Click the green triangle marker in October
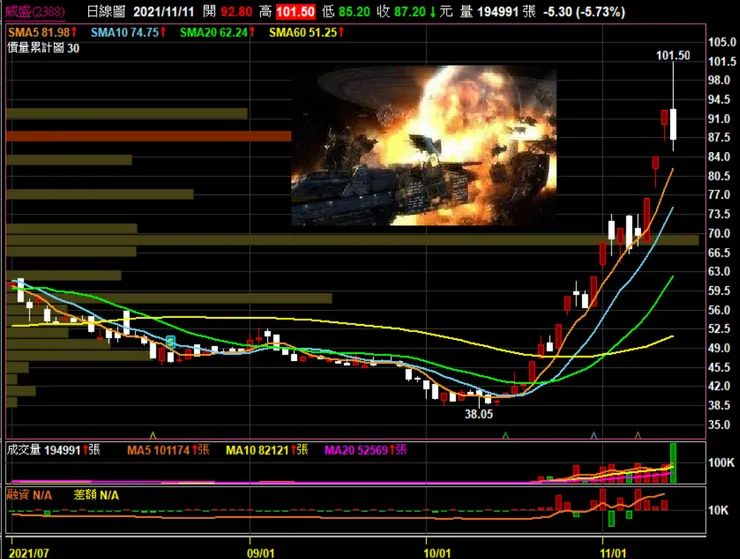 505,435
